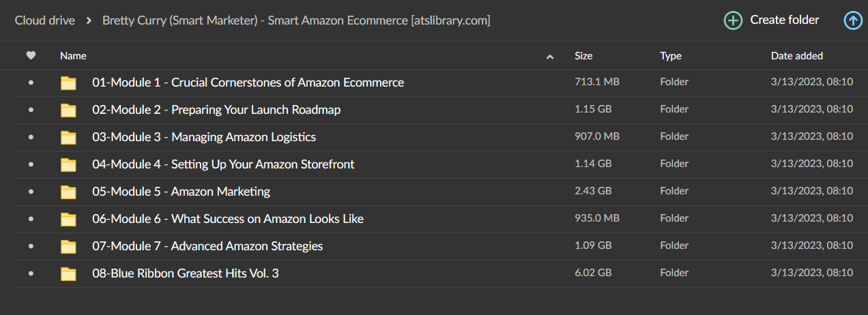The height and width of the screenshot is (315, 868).
Task: Select the Bretty Curry Smart Amazon Ecommerce breadcrumb
Action: click(x=296, y=20)
